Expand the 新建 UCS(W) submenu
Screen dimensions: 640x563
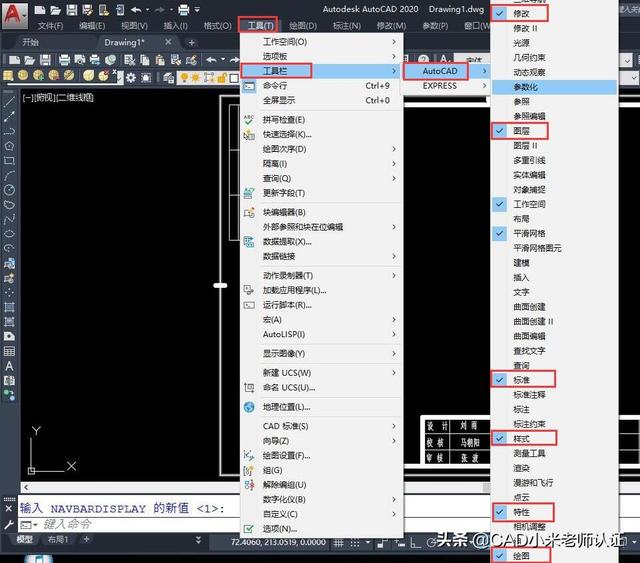point(322,373)
